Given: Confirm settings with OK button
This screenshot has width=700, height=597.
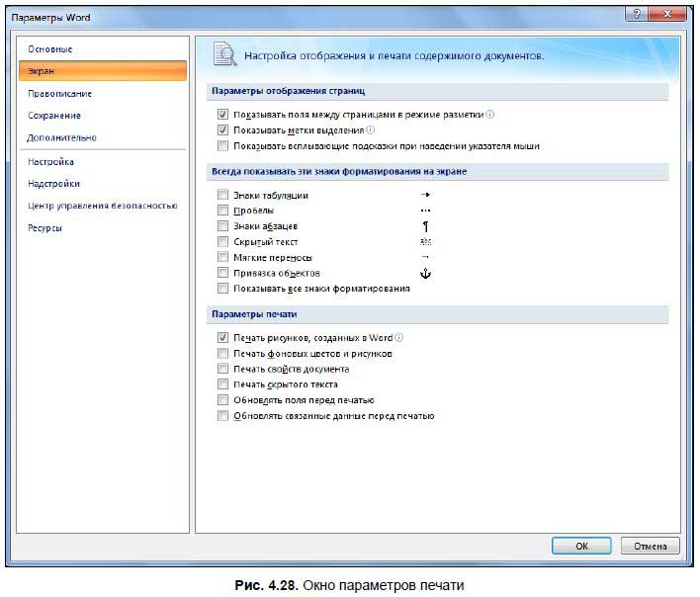Looking at the screenshot, I should (581, 546).
